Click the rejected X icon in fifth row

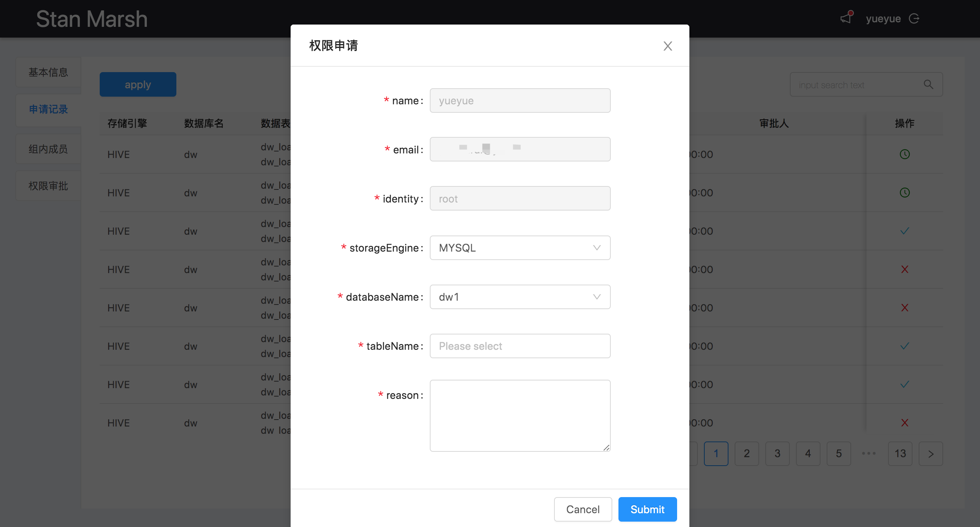pyautogui.click(x=904, y=308)
